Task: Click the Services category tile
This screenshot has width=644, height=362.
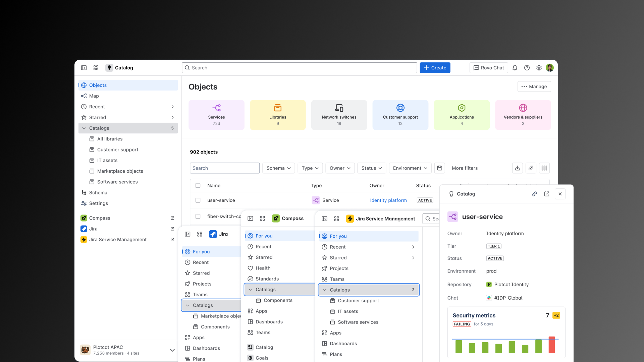Action: (216, 115)
